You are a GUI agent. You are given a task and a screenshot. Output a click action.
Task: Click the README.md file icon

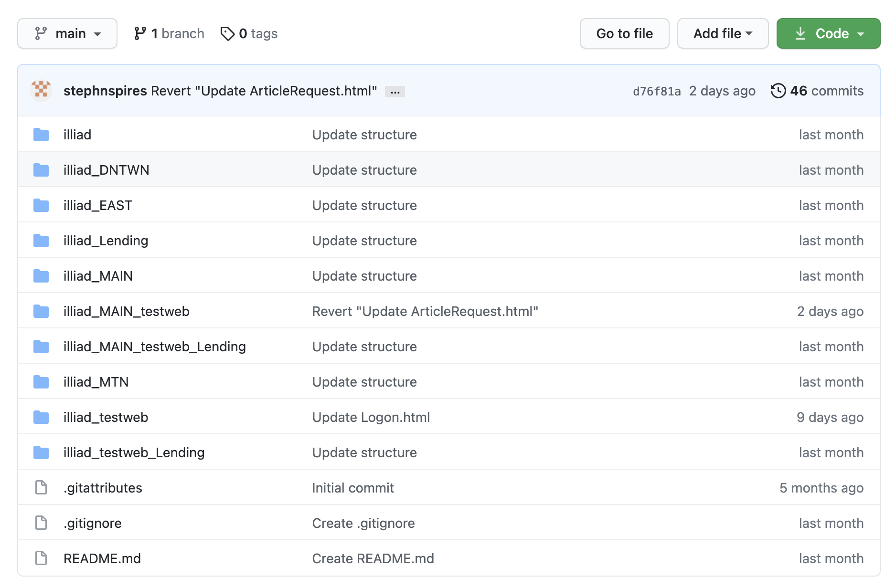coord(41,558)
